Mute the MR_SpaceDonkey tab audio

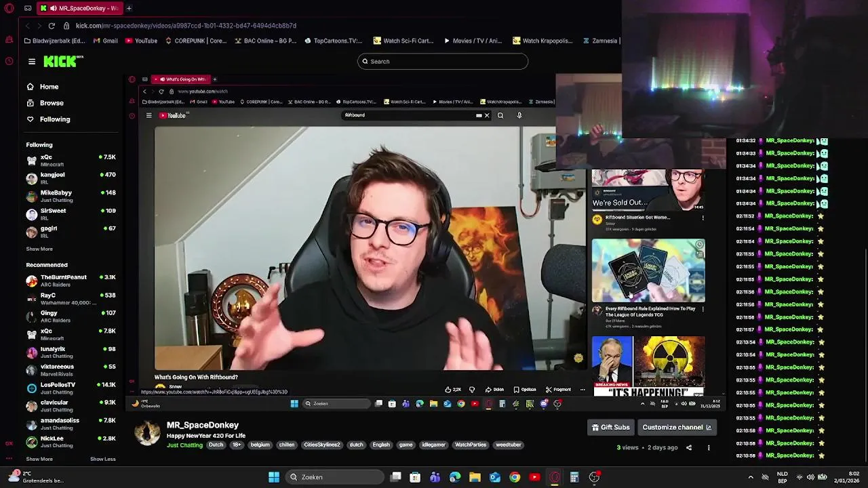(53, 8)
